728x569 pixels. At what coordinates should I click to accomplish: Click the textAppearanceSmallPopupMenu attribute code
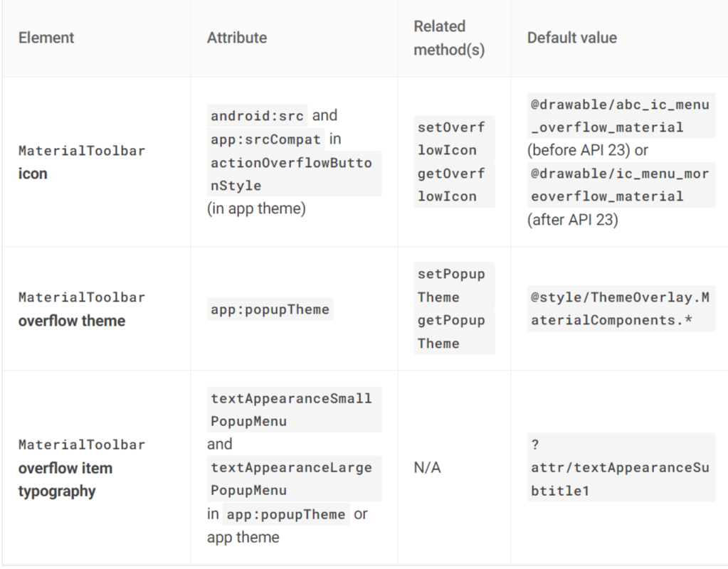pyautogui.click(x=291, y=410)
